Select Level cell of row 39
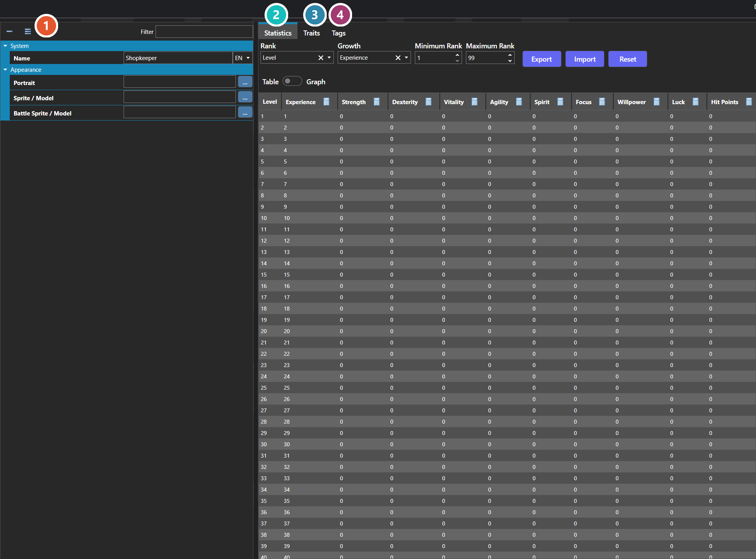This screenshot has height=559, width=756. coord(270,546)
